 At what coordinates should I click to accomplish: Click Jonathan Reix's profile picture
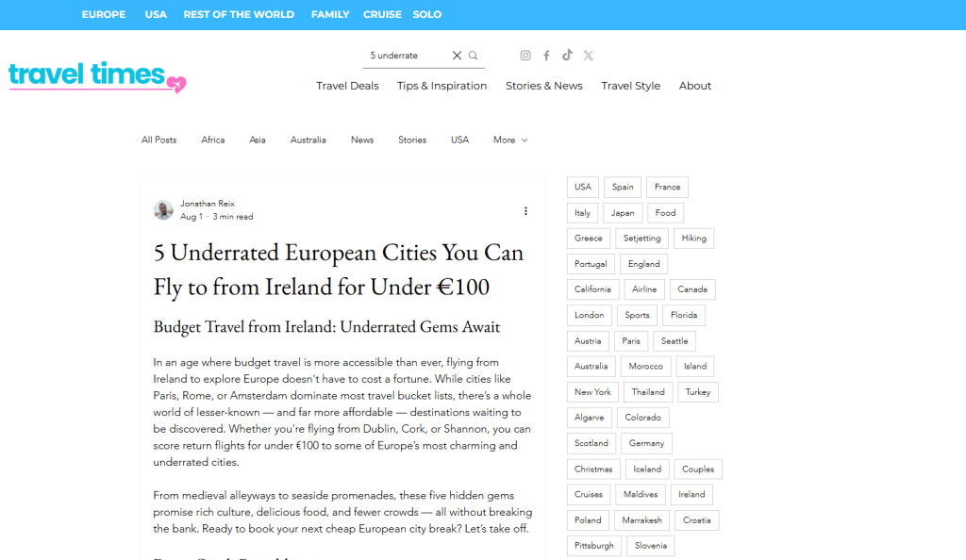[162, 209]
